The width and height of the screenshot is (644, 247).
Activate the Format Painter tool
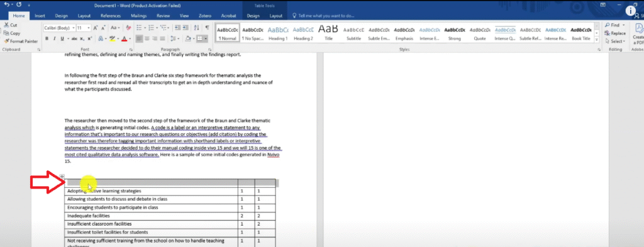pos(21,41)
